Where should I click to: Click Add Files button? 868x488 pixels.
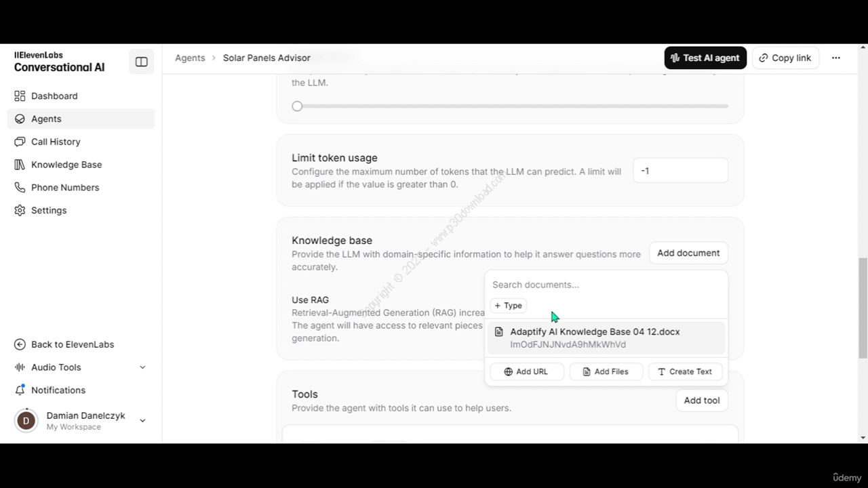[x=606, y=371]
